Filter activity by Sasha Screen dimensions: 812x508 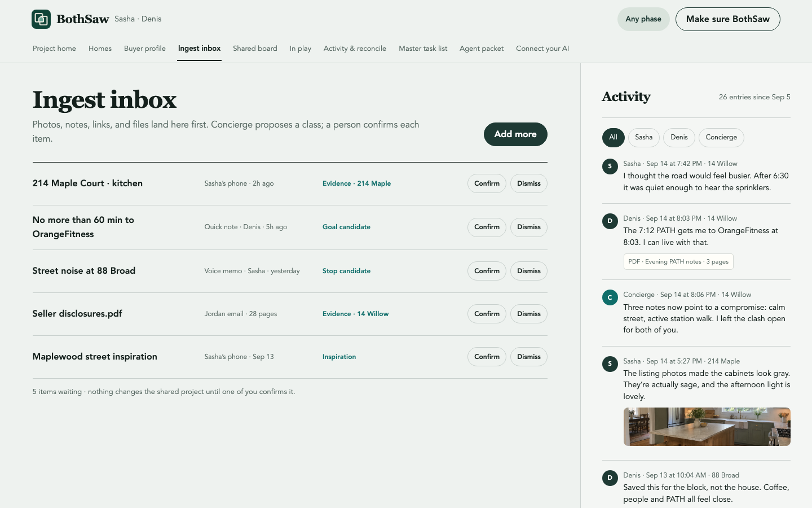coord(643,137)
